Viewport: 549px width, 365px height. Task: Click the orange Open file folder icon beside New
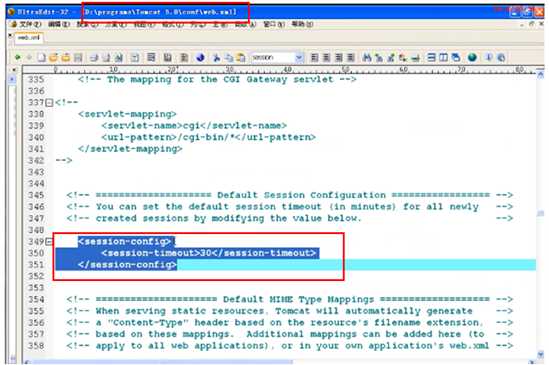(x=53, y=57)
